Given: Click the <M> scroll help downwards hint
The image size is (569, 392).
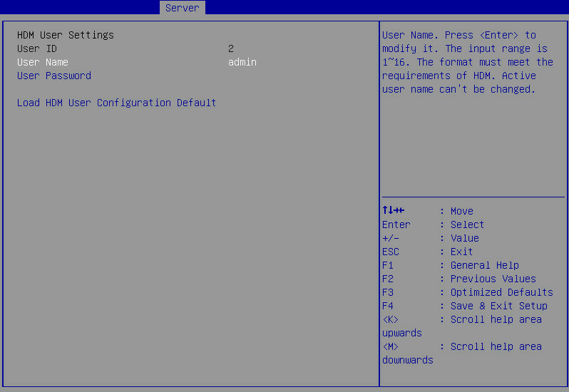Looking at the screenshot, I should 462,354.
